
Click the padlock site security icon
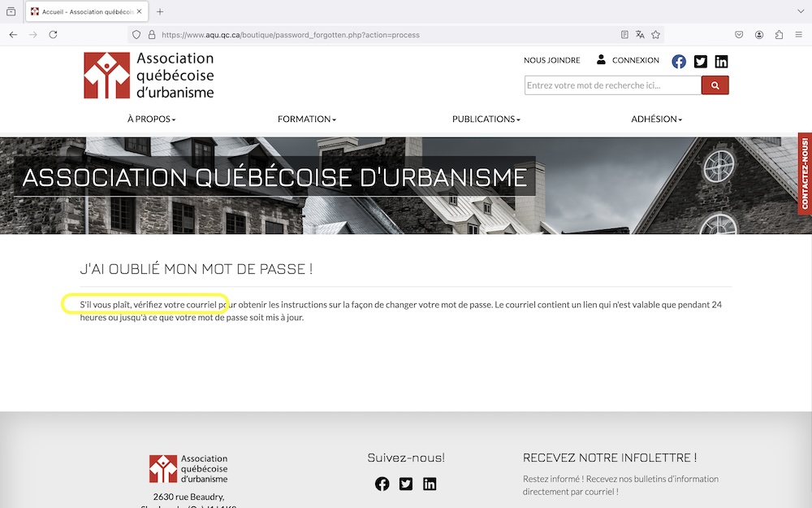point(152,35)
